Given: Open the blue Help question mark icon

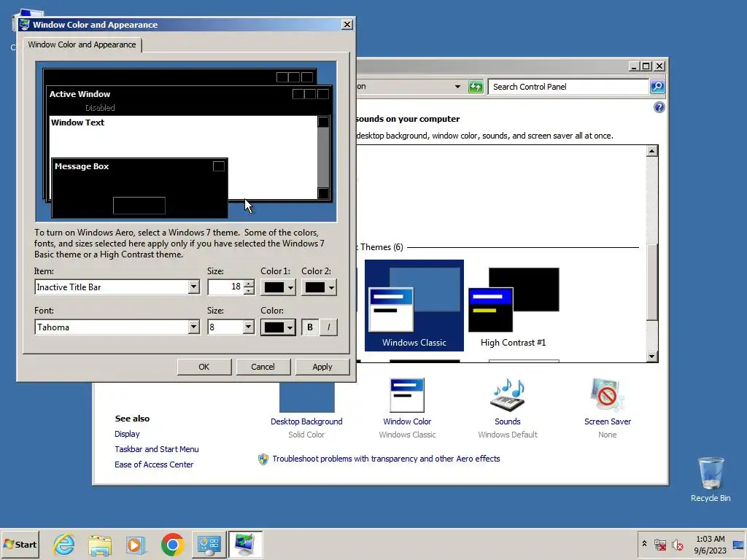Looking at the screenshot, I should 659,107.
